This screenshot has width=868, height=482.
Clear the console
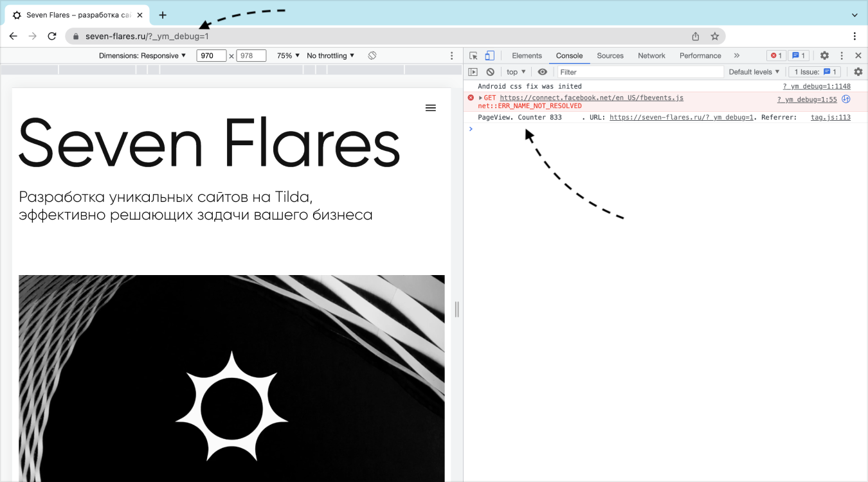coord(490,72)
